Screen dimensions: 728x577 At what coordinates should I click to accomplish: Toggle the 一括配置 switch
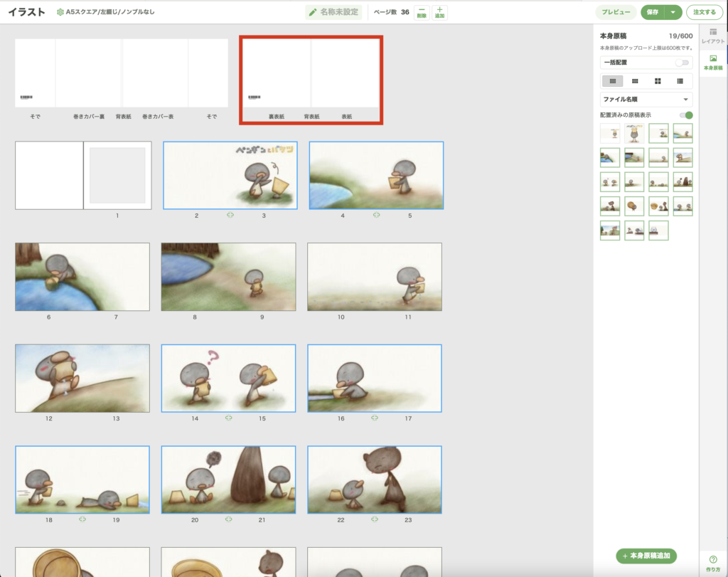(x=682, y=63)
